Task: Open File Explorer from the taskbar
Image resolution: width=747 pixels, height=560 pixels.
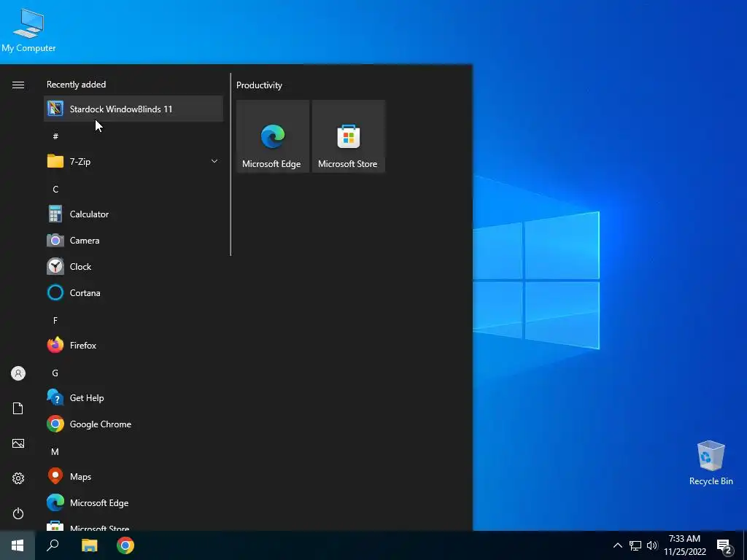Action: [89, 545]
